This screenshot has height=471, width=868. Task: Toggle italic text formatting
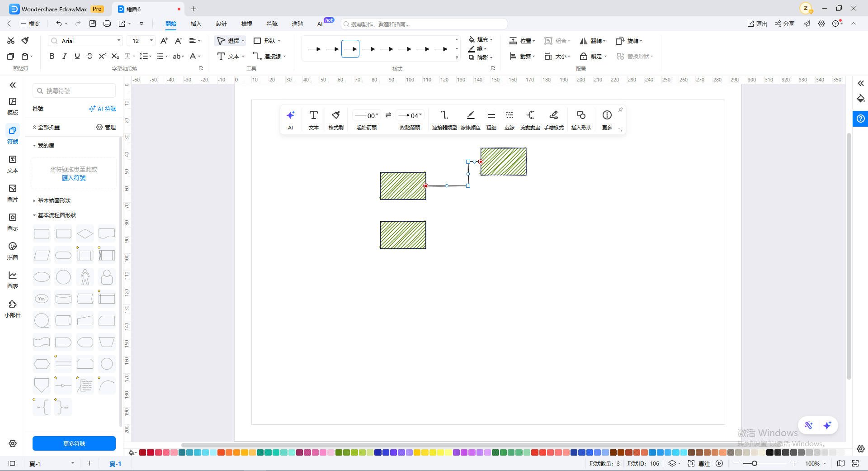pyautogui.click(x=64, y=56)
